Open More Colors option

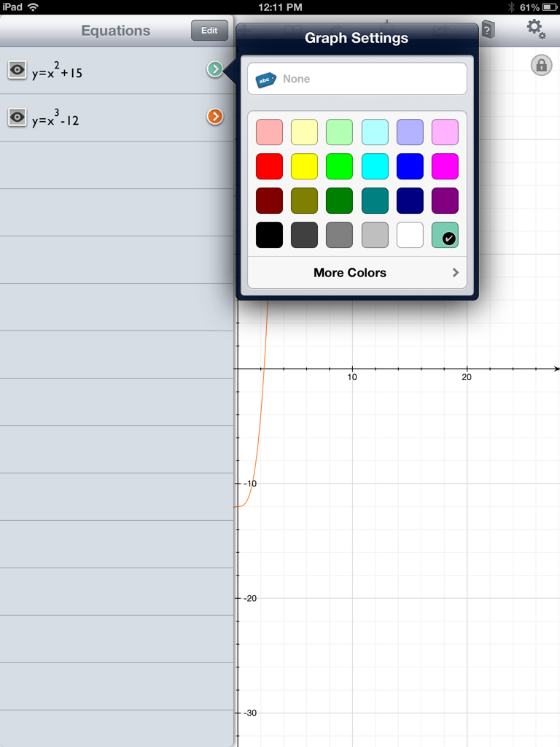(x=357, y=273)
